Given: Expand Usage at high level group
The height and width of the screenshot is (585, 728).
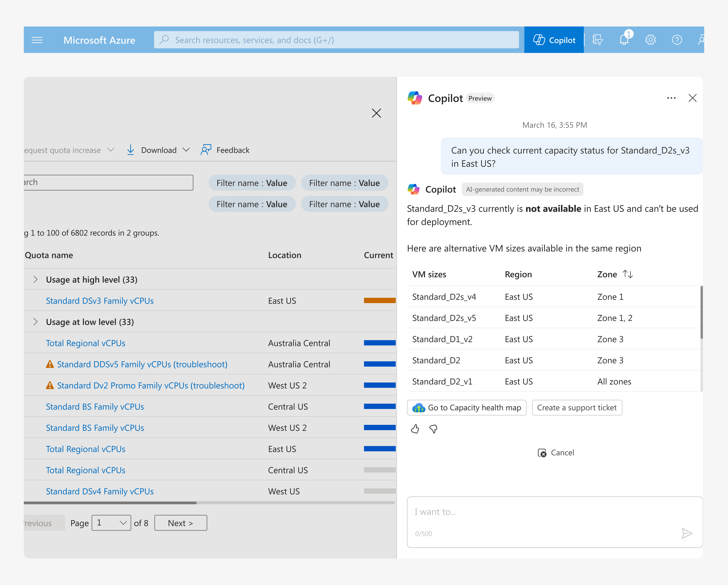Looking at the screenshot, I should pyautogui.click(x=35, y=279).
